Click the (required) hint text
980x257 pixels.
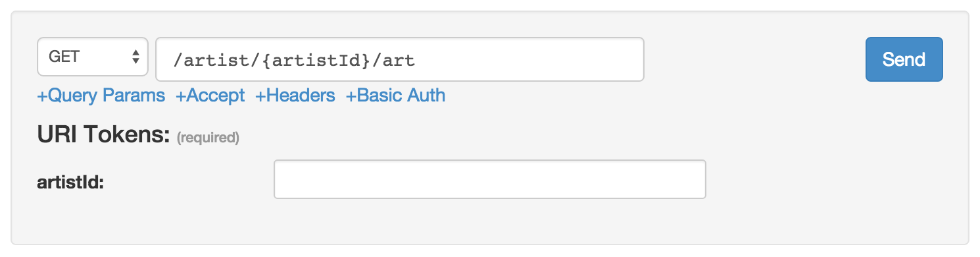208,138
